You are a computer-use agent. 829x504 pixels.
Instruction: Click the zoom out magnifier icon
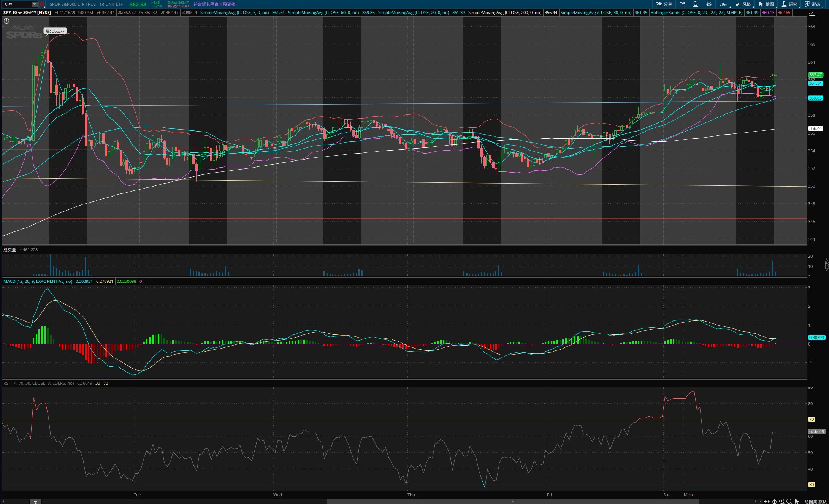point(789,501)
